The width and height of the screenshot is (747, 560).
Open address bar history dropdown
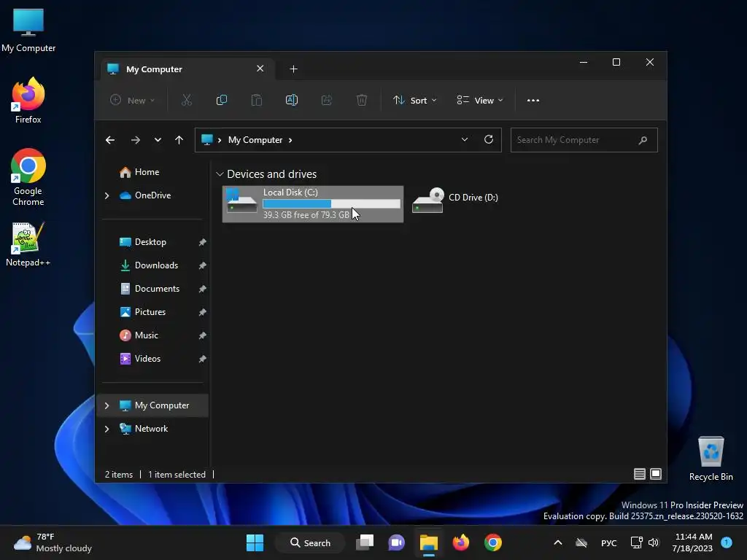pyautogui.click(x=465, y=139)
